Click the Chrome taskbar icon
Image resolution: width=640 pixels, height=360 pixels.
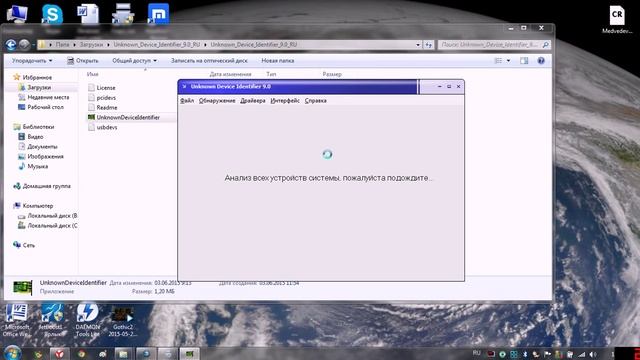coord(82,353)
